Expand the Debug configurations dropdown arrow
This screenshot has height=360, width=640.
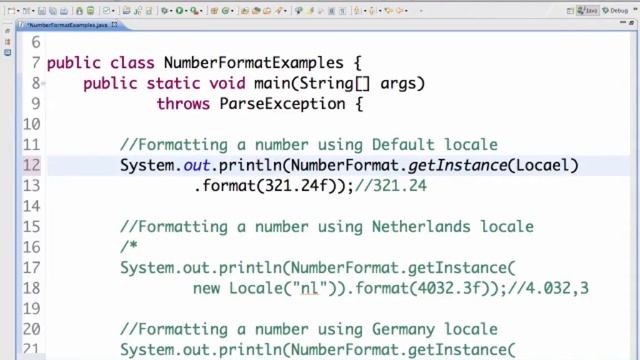tap(171, 11)
